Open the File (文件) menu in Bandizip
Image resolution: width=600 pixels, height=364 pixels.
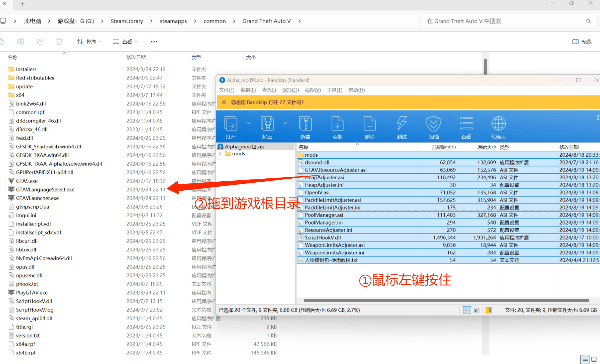[226, 90]
